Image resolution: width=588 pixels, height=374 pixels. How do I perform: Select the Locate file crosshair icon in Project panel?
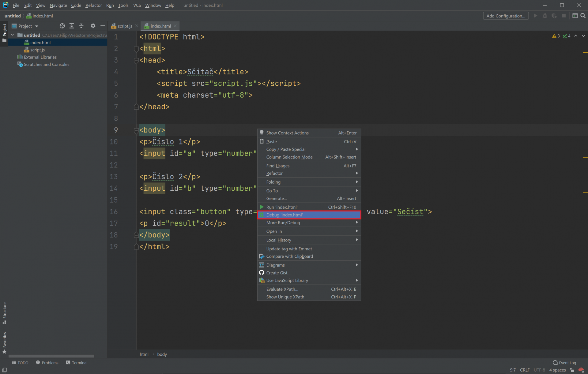62,26
